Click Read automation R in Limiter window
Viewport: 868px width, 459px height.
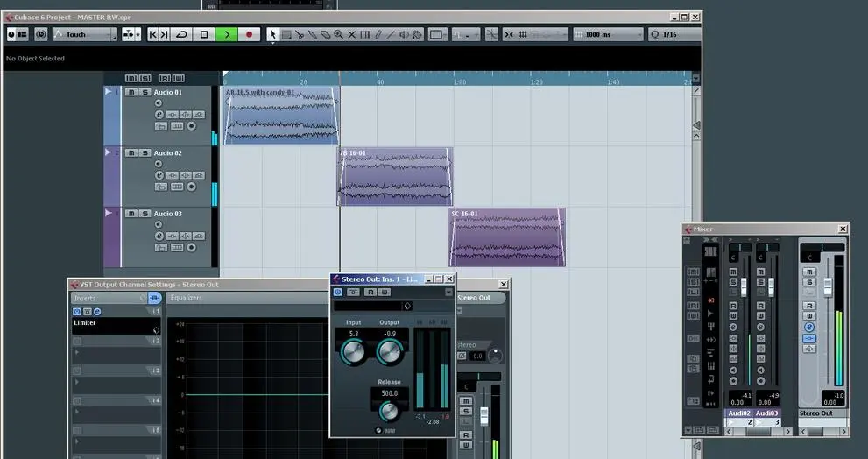click(x=370, y=292)
